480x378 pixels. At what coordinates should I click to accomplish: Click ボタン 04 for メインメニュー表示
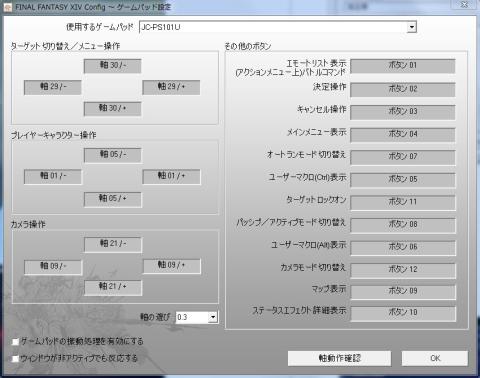click(403, 135)
